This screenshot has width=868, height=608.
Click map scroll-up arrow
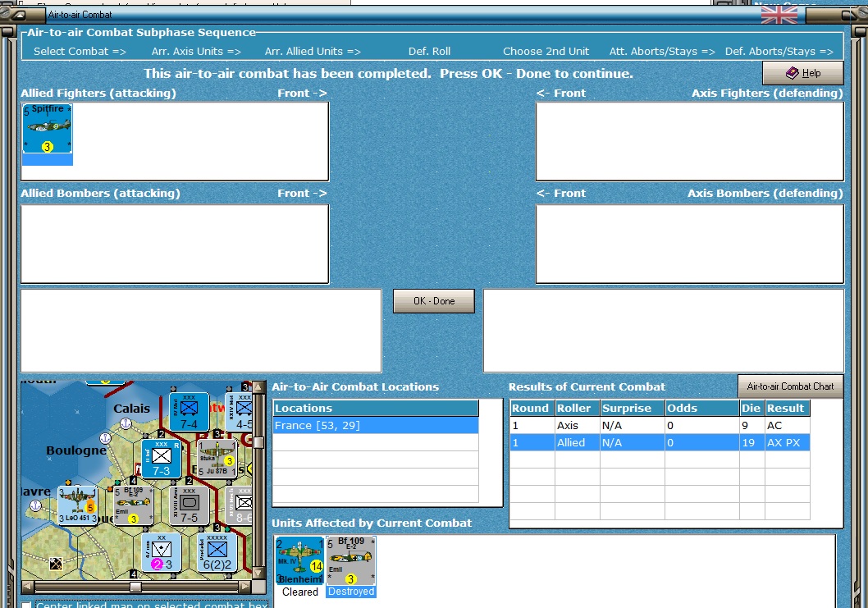258,386
